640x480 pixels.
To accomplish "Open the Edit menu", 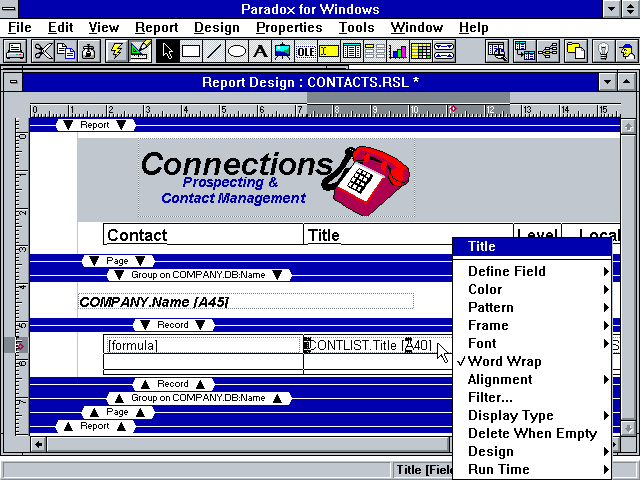I will pyautogui.click(x=60, y=27).
